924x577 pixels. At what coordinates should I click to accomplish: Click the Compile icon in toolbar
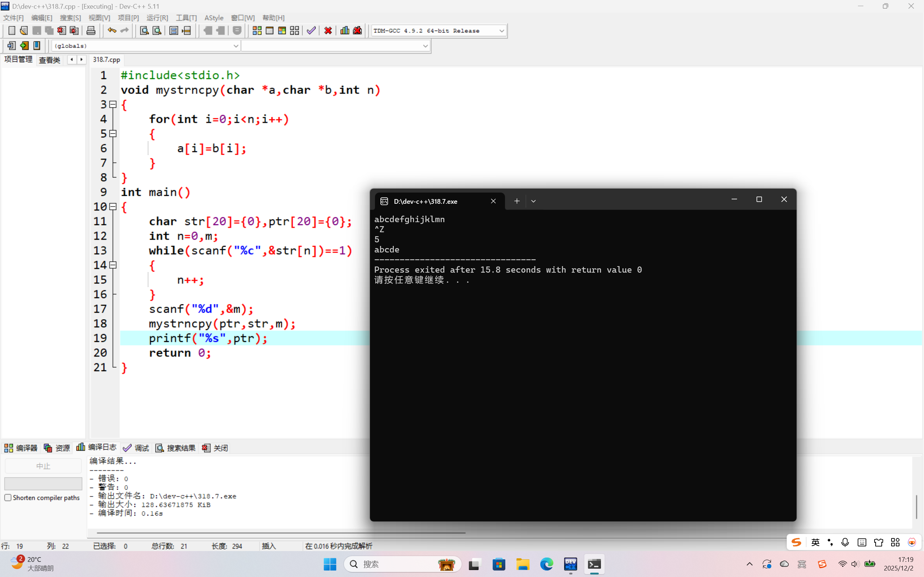point(257,31)
